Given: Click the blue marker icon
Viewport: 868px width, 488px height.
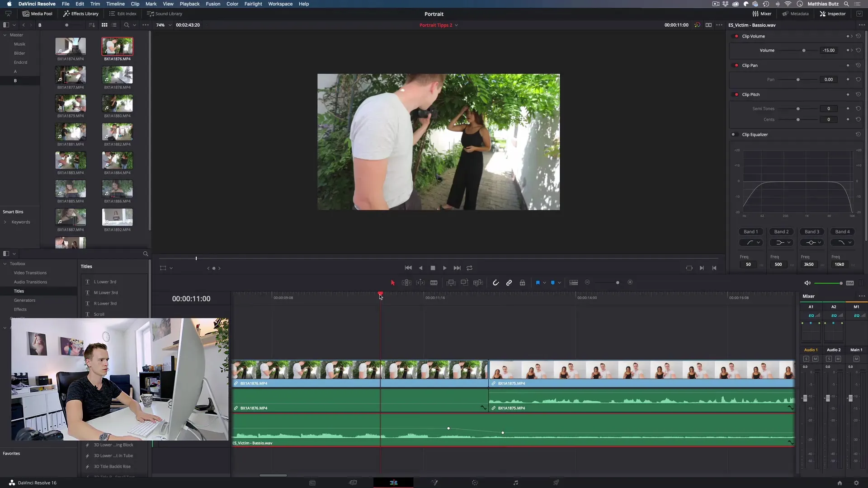Looking at the screenshot, I should click(x=552, y=283).
